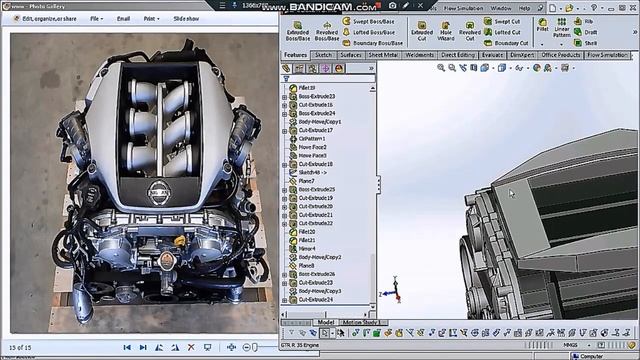Open the DimXpertManager tab icon

click(325, 68)
